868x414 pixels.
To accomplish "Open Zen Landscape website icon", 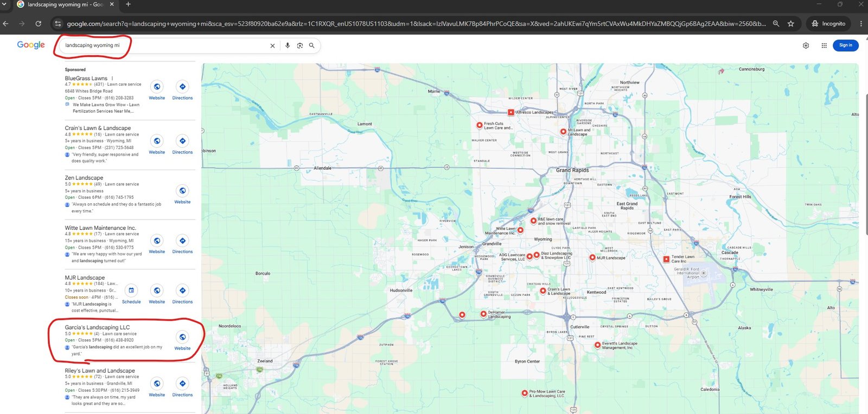I will click(x=182, y=191).
